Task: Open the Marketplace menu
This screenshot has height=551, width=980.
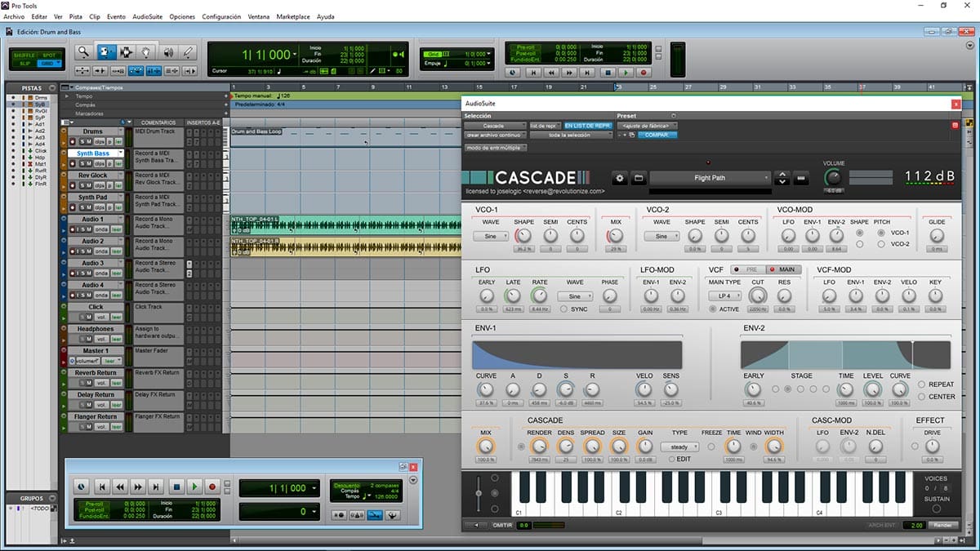Action: coord(293,16)
